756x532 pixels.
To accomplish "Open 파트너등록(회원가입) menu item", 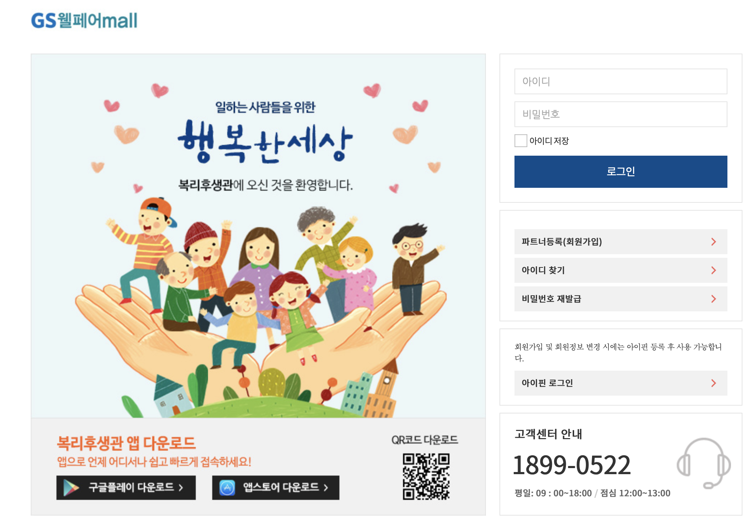I will [621, 242].
